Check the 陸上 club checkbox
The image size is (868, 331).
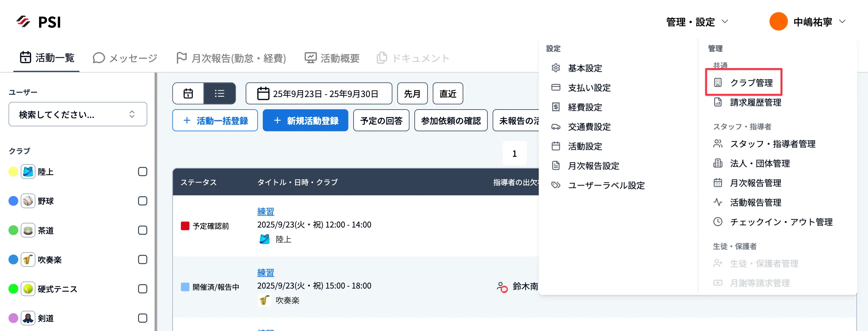(x=143, y=172)
